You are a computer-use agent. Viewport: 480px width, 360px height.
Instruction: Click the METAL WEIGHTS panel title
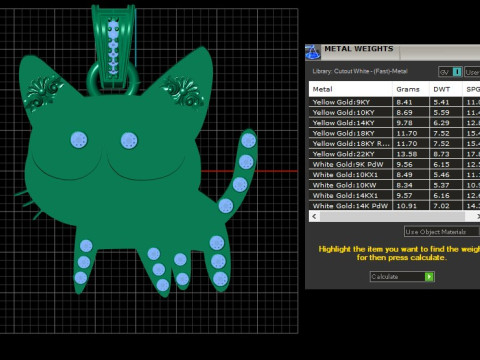point(359,49)
